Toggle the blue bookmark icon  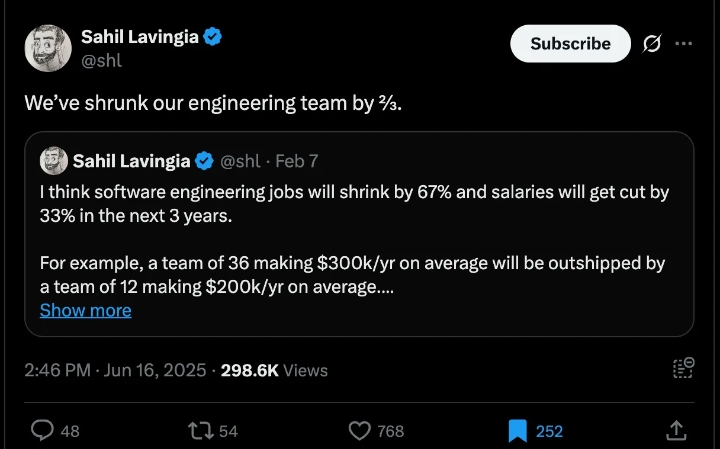(517, 431)
